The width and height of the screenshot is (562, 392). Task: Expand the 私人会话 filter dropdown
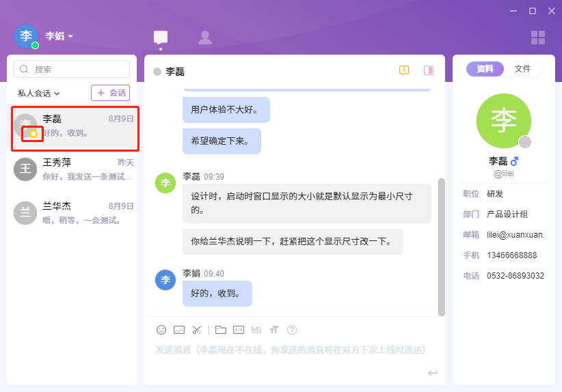click(x=39, y=93)
